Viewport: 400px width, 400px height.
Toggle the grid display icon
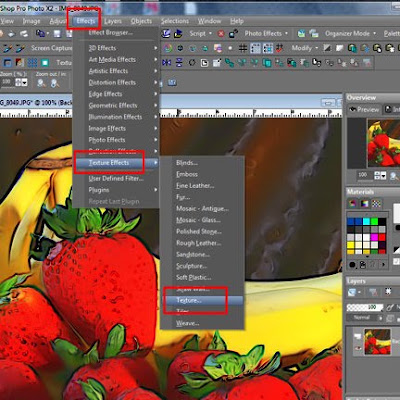click(243, 48)
